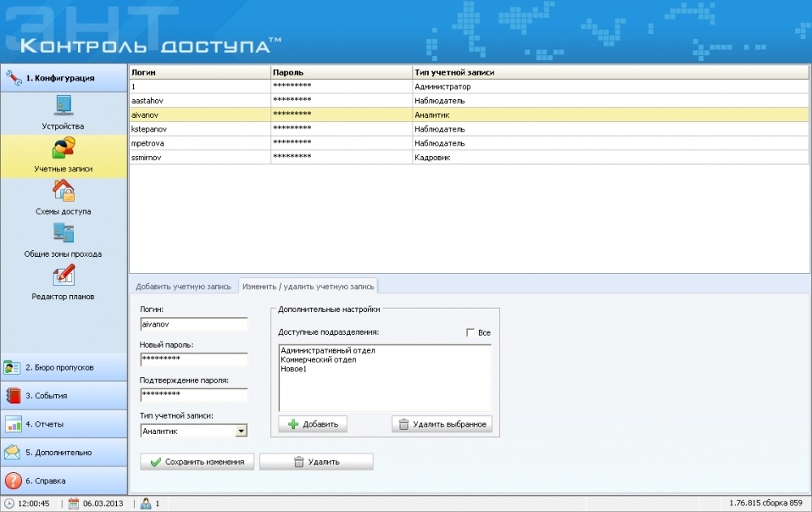
Task: Switch to Добавить учетную запись tab
Action: 184,286
